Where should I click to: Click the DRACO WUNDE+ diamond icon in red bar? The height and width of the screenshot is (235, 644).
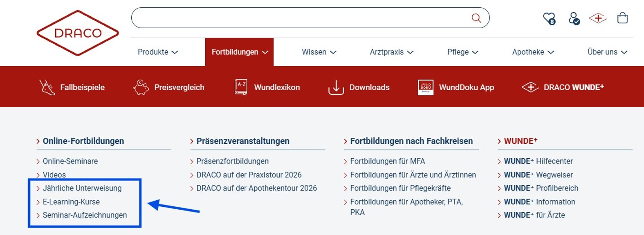coord(530,87)
